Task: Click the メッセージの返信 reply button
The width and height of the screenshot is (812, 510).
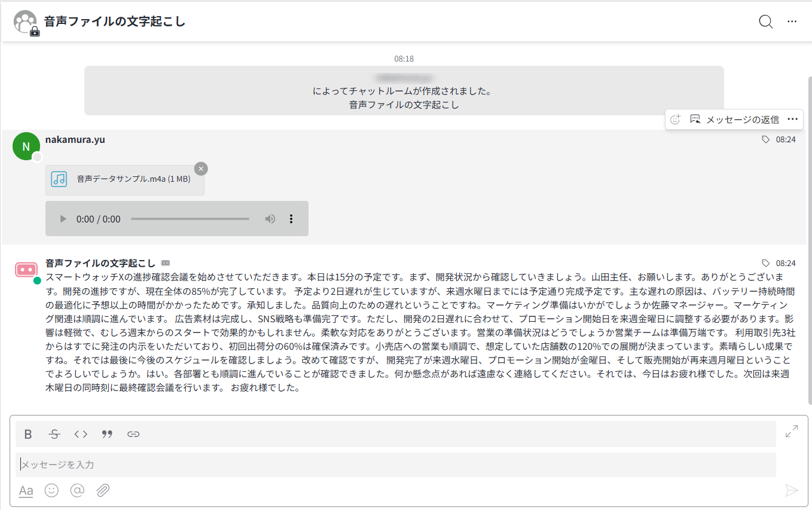Action: [x=735, y=120]
